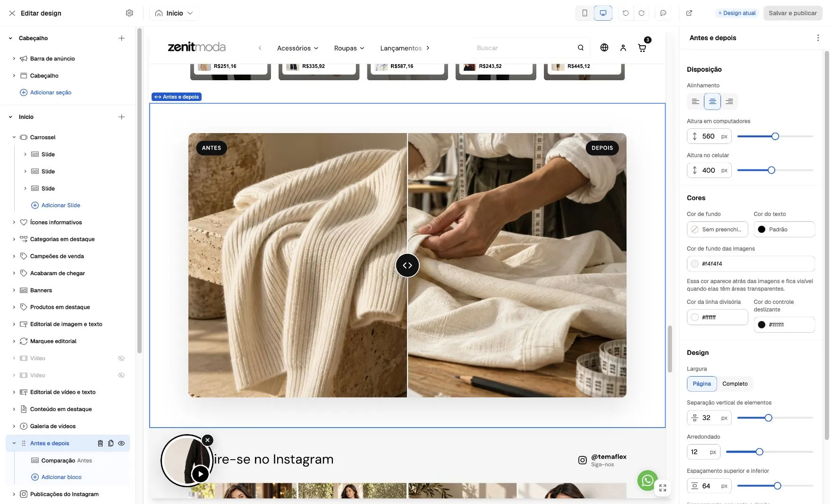Click the Altura em computadores slider handle
The width and height of the screenshot is (830, 504).
[775, 136]
